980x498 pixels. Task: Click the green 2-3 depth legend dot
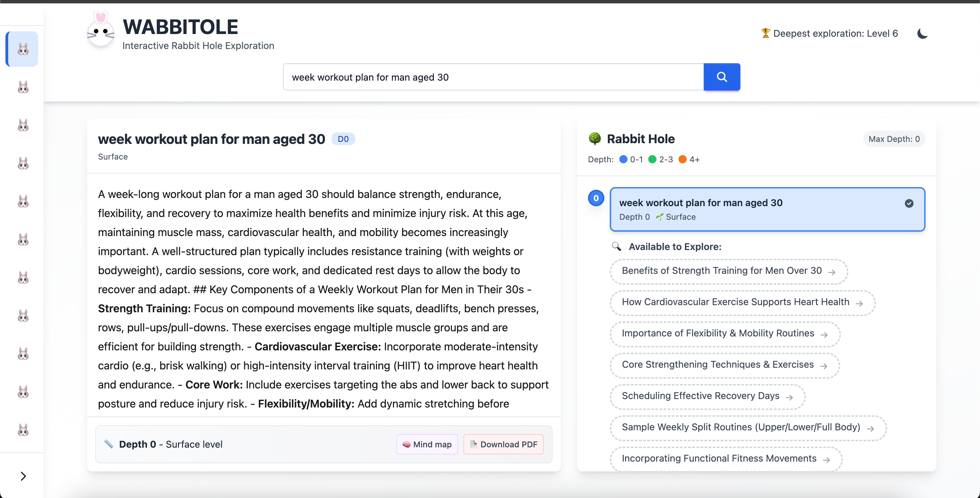pos(652,160)
